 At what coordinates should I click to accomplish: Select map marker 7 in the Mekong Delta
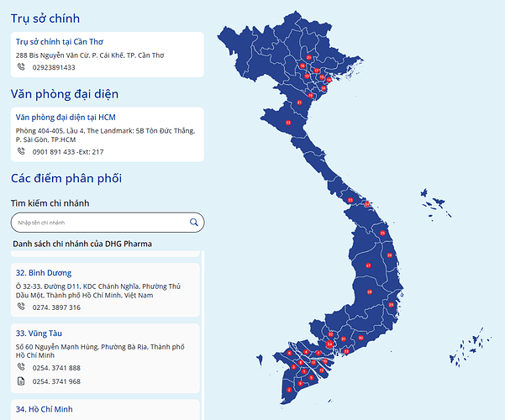tap(318, 353)
